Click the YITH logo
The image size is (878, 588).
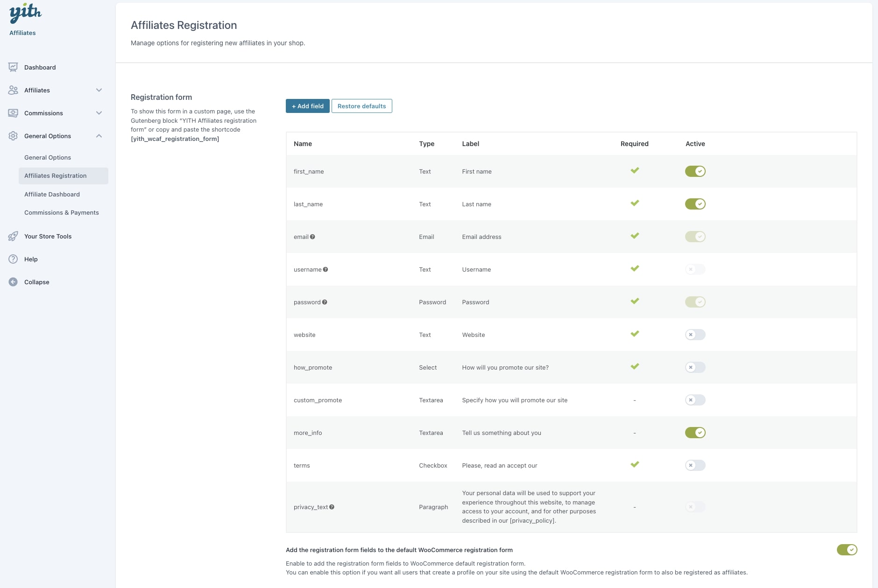pyautogui.click(x=25, y=13)
